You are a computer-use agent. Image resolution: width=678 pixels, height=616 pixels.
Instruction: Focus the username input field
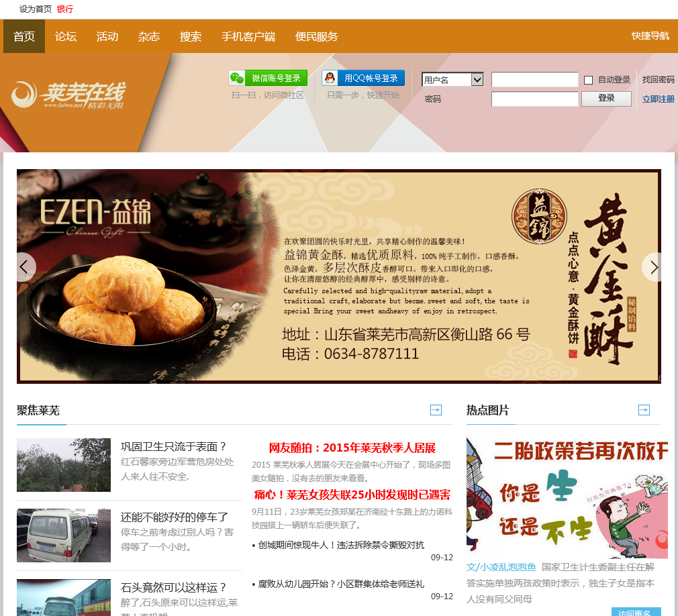tap(535, 80)
